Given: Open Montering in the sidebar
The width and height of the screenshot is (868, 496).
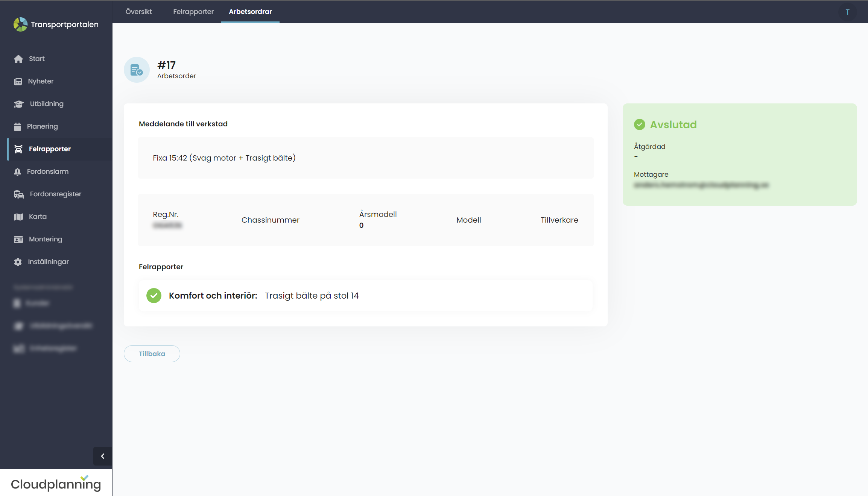Looking at the screenshot, I should point(59,239).
